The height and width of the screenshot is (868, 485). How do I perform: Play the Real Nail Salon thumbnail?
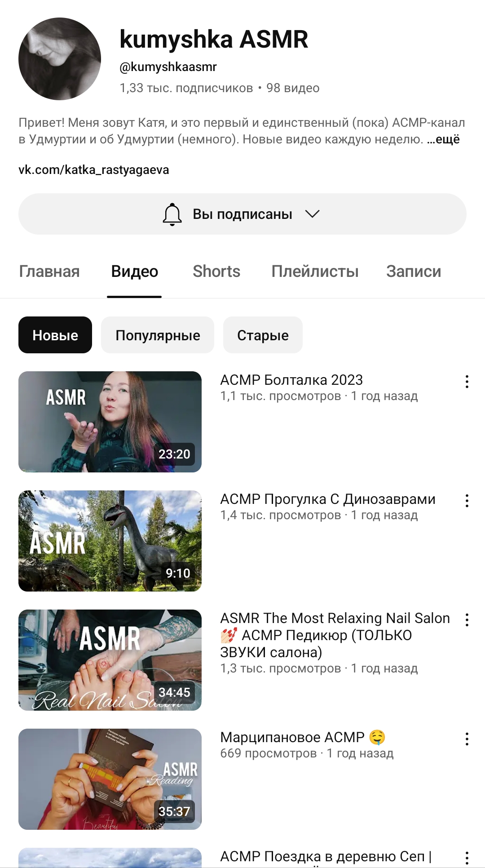[110, 660]
